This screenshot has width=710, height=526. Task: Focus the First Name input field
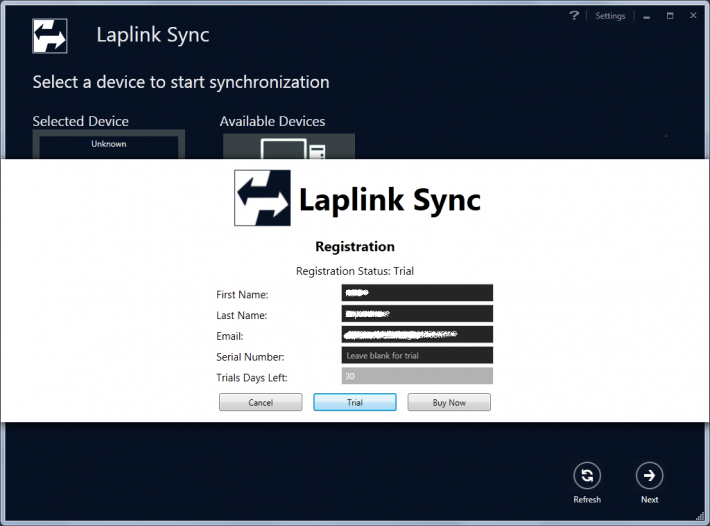(417, 292)
